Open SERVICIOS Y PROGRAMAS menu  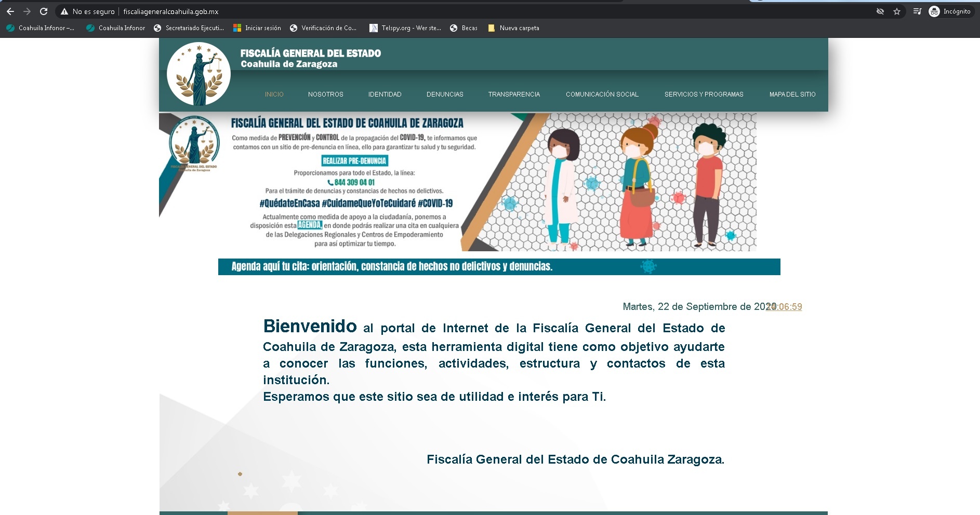[x=704, y=94]
